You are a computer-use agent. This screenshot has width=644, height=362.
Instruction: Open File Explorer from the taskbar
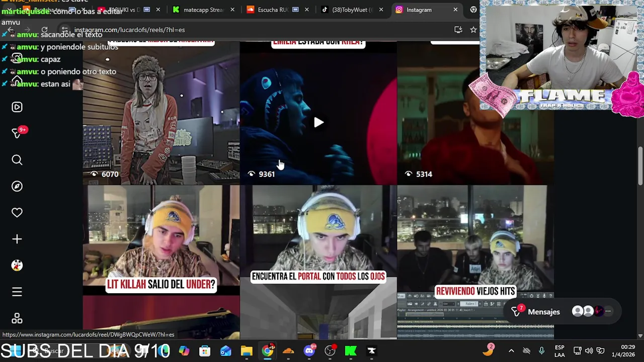tap(247, 351)
